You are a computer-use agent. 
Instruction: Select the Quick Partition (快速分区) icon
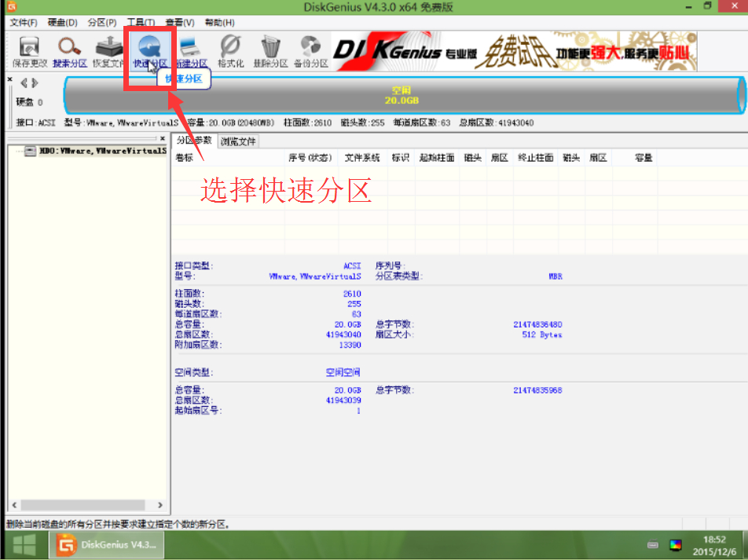[149, 52]
